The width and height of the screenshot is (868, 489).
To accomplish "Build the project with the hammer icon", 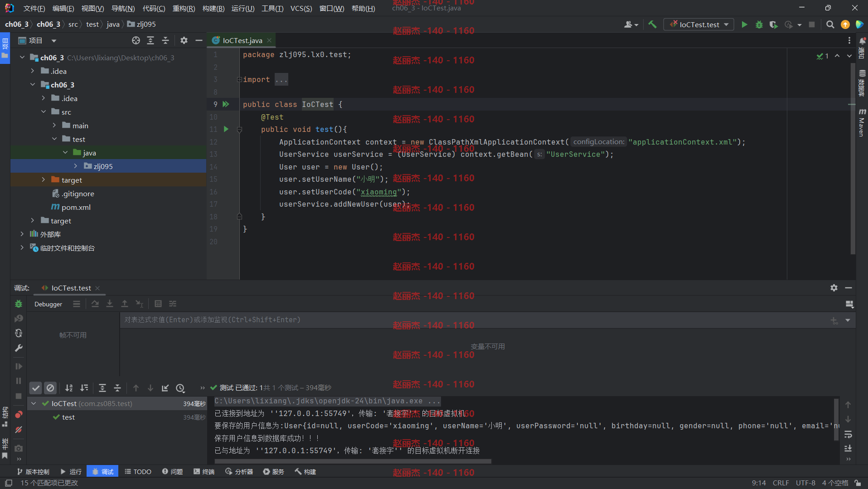I will [652, 24].
